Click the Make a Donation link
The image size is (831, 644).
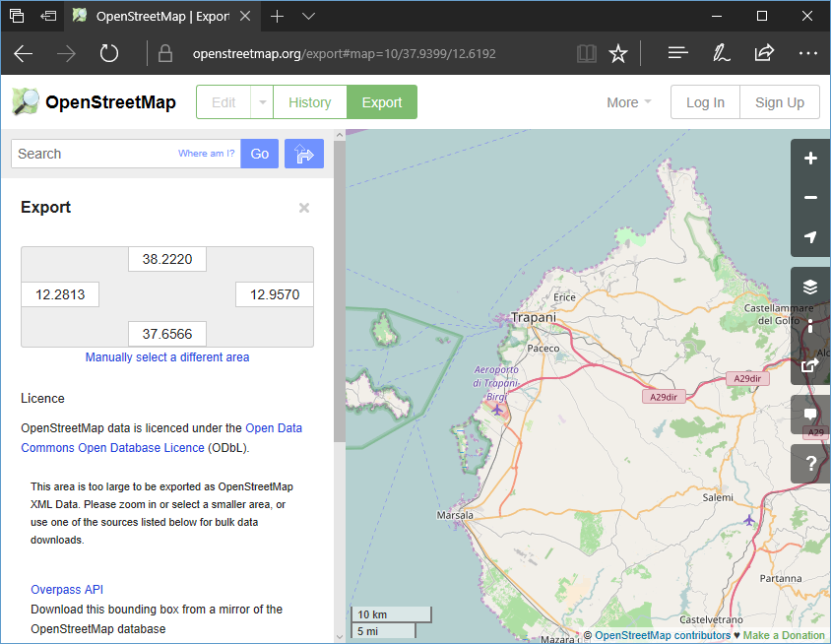click(784, 635)
